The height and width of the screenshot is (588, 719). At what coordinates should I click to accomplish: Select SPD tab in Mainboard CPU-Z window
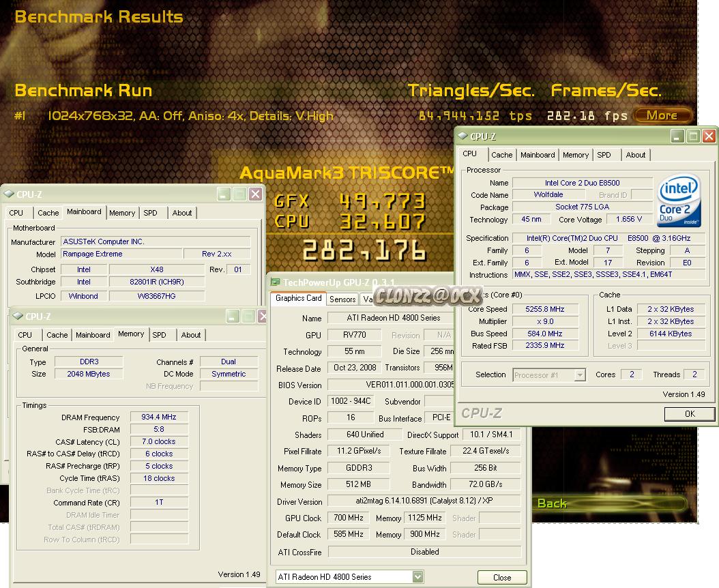click(150, 213)
